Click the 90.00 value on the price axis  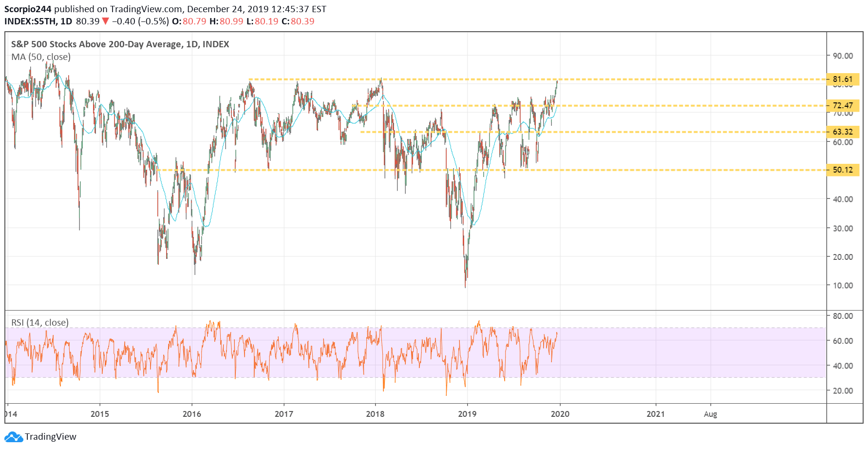coord(843,56)
